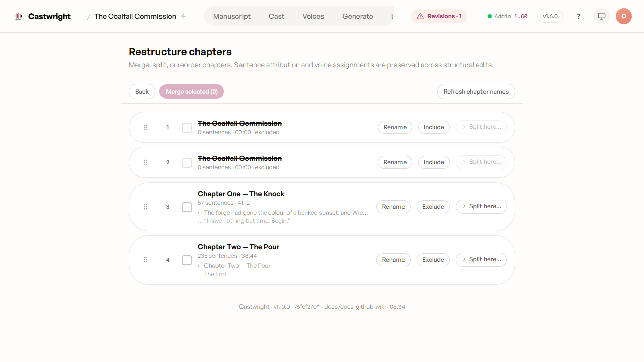Open the Voices tab
The width and height of the screenshot is (644, 362).
coord(313,16)
